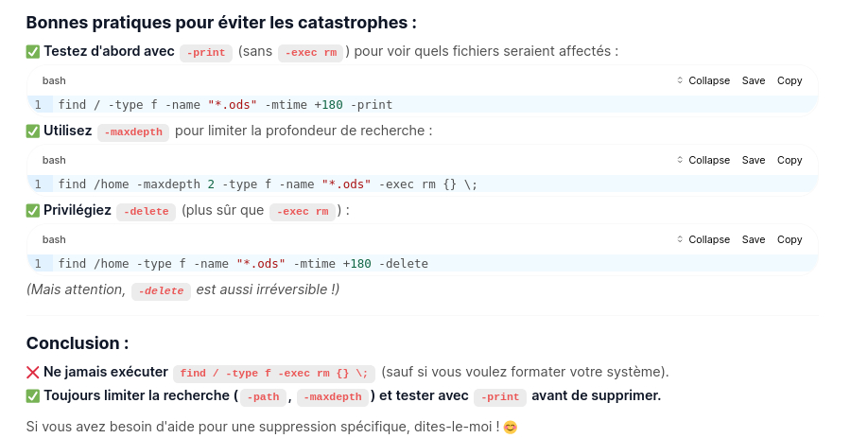Viewport: 868px width, 438px height.
Task: Click the red cross beside "Ne jamais exécuter"
Action: [33, 373]
